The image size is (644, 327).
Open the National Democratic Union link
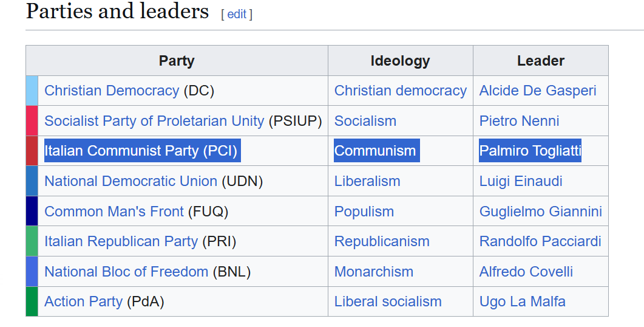[x=130, y=181]
